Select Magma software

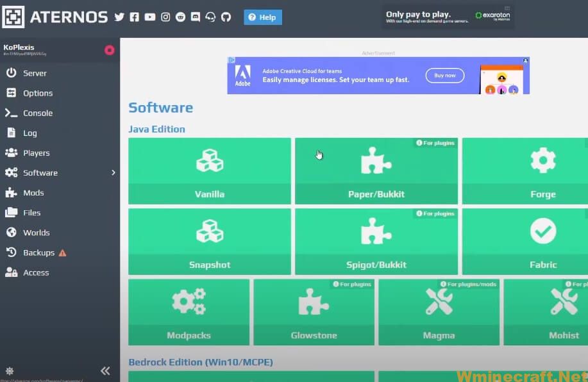tap(439, 312)
